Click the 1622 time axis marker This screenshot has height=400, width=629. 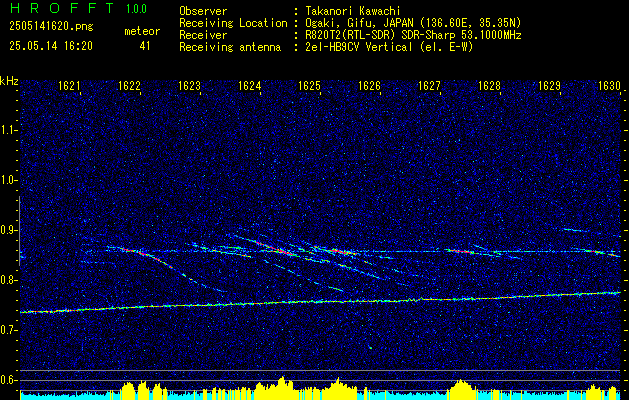click(x=129, y=85)
